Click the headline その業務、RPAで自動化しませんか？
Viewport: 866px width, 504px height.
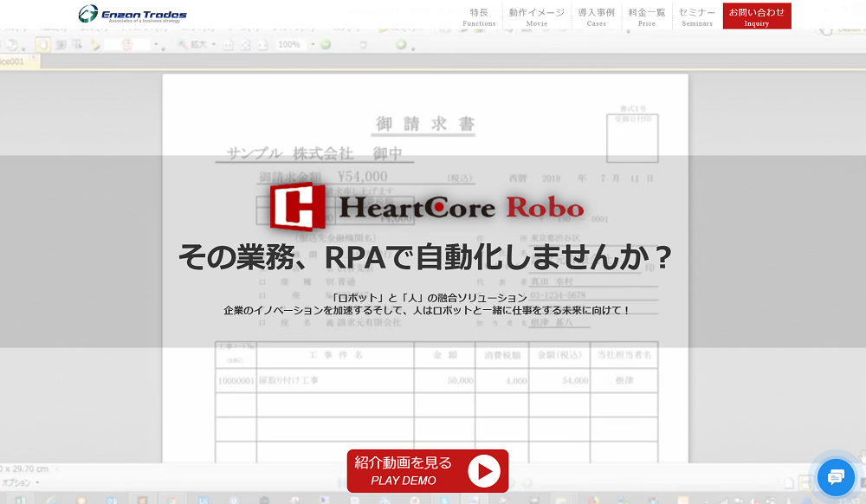[424, 257]
